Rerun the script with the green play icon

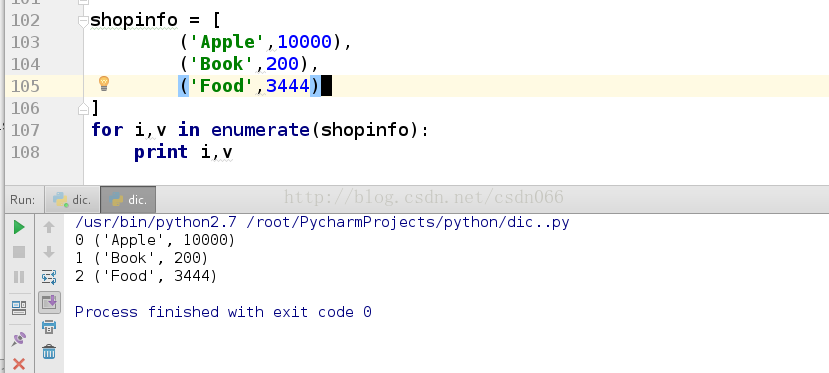click(19, 227)
